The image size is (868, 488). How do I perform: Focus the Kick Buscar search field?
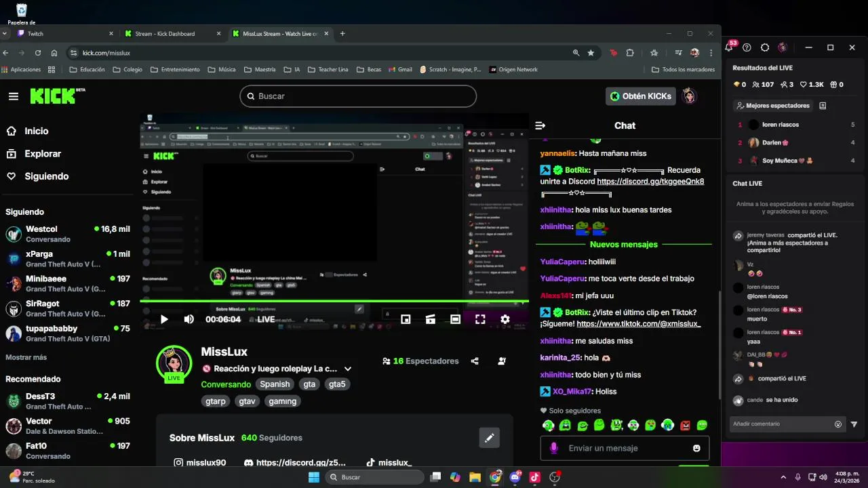click(358, 96)
